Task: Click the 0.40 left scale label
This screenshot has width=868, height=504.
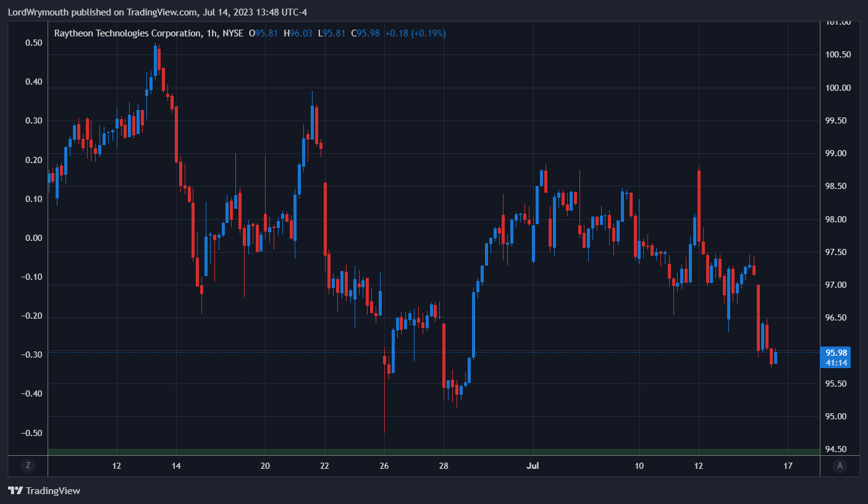Action: [33, 82]
